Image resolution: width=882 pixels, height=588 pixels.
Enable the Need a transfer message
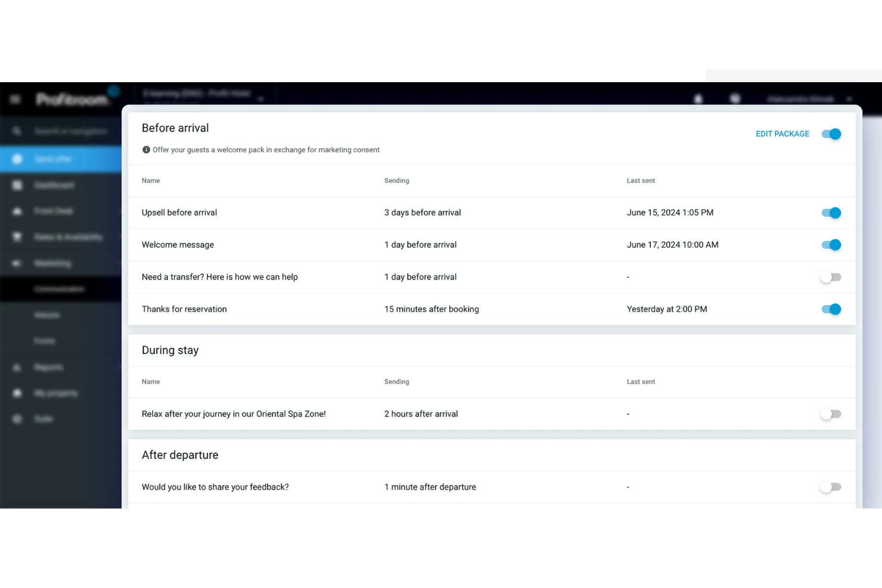point(831,277)
